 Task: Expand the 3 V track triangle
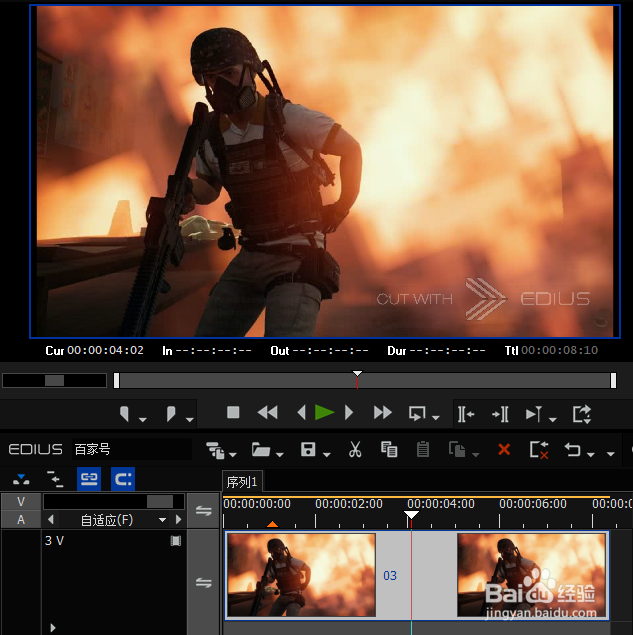tap(53, 628)
